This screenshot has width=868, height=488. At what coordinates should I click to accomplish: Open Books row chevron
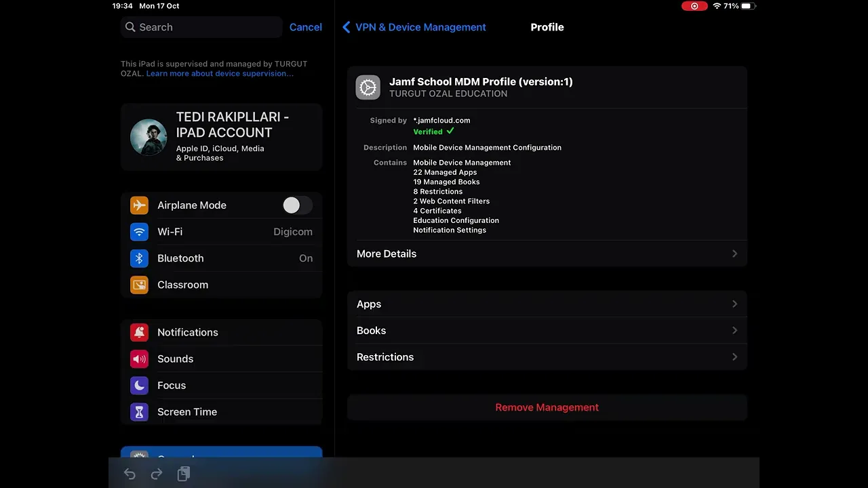point(734,330)
